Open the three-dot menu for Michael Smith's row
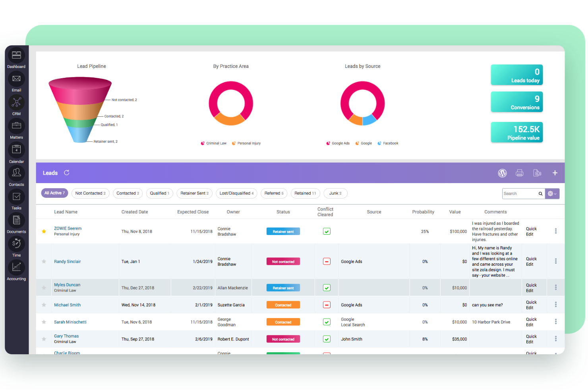The width and height of the screenshot is (588, 392). coord(556,305)
